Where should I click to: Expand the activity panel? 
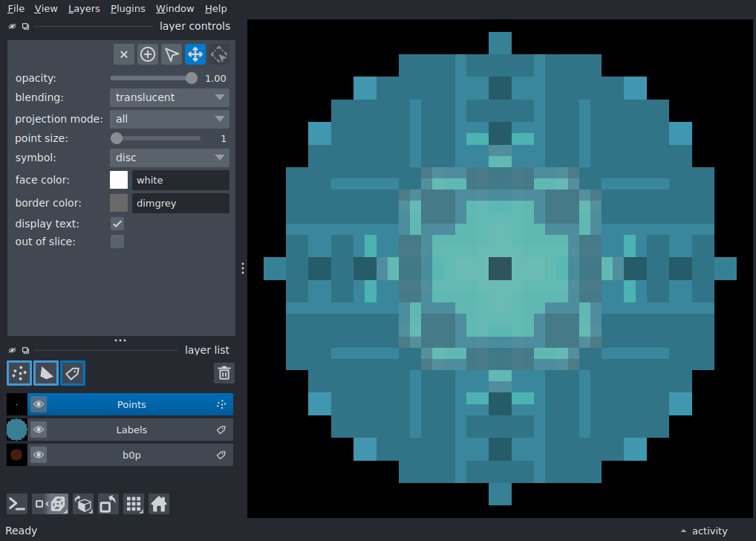point(704,531)
